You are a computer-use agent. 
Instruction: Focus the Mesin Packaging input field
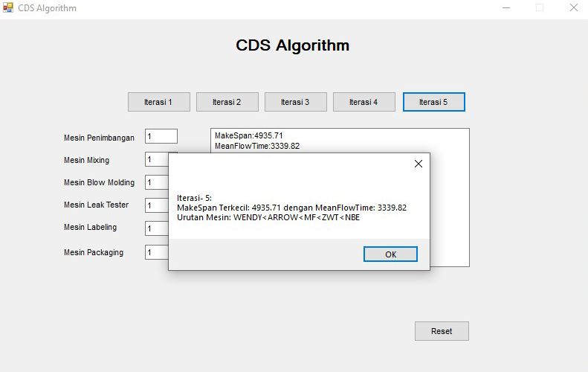point(157,252)
